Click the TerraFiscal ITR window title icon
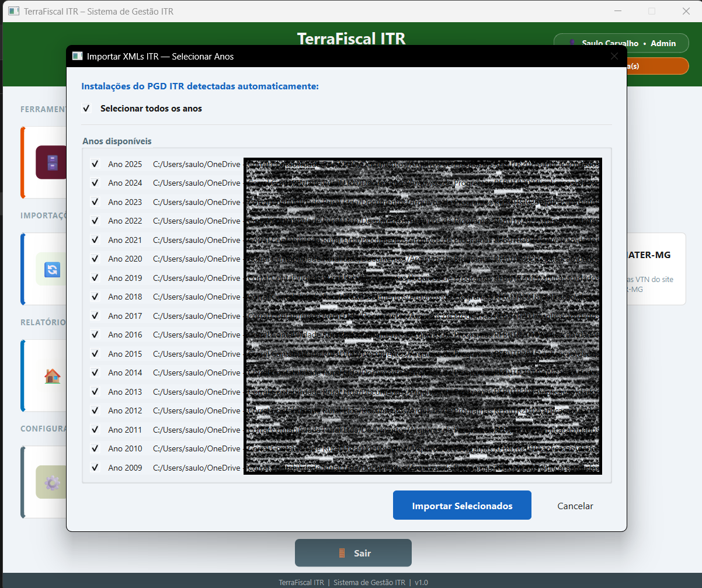Viewport: 702px width, 588px height. tap(13, 11)
